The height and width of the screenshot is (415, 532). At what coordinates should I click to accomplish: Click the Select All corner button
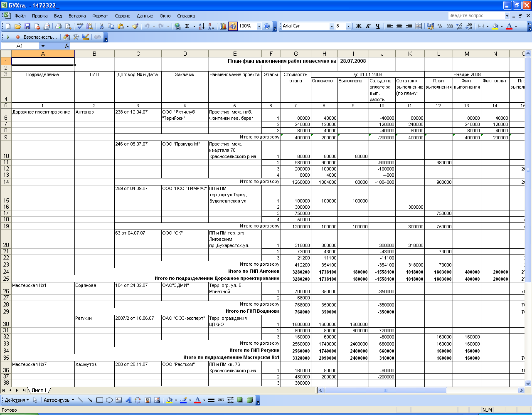[x=6, y=54]
